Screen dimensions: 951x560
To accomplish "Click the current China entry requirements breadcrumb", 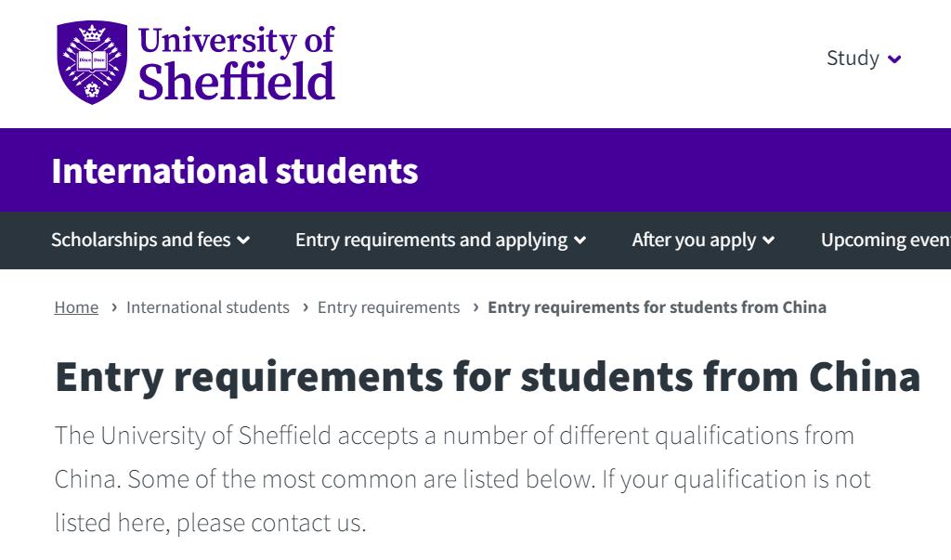I will (x=657, y=307).
